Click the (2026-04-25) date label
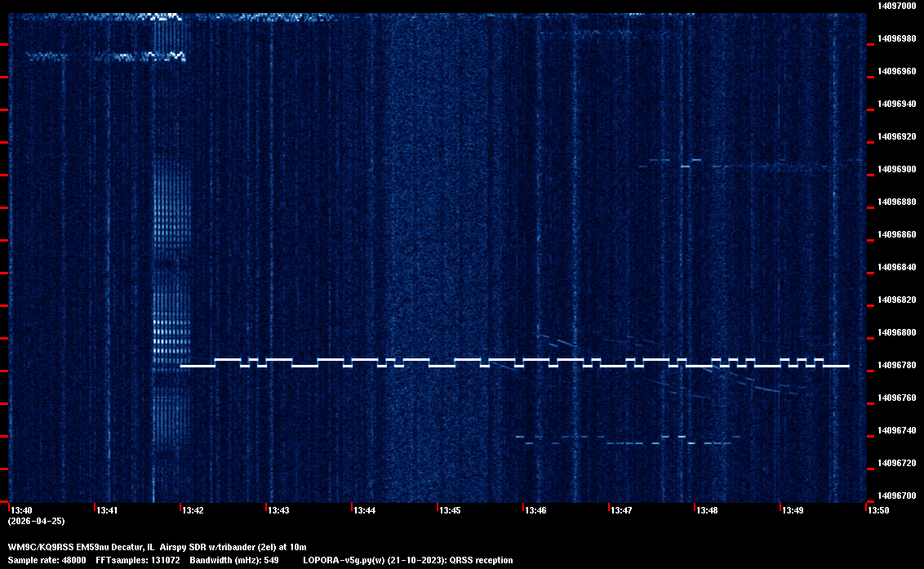Image resolution: width=924 pixels, height=569 pixels. pos(36,521)
